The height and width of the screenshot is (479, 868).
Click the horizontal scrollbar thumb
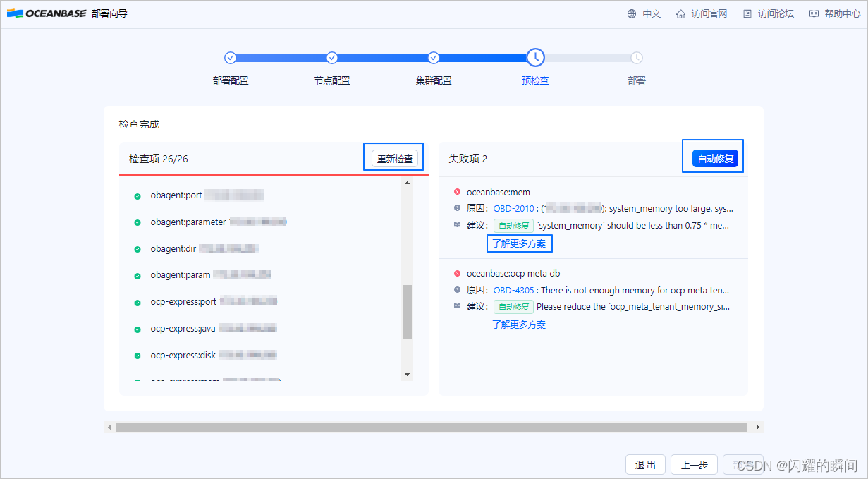coord(431,427)
